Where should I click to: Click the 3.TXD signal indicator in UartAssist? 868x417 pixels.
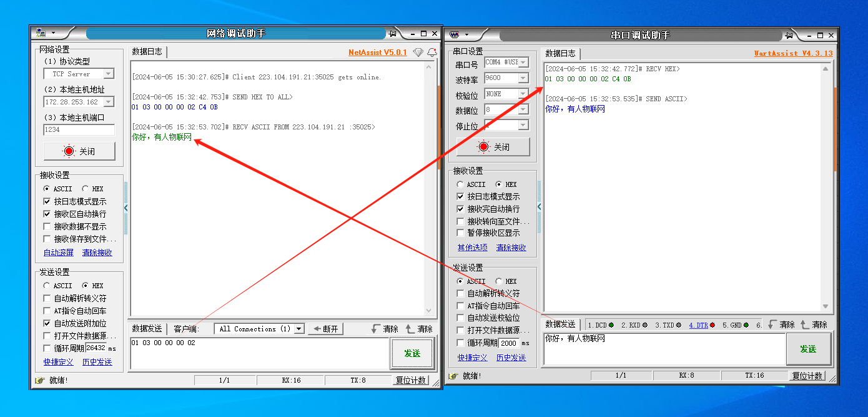pyautogui.click(x=668, y=325)
